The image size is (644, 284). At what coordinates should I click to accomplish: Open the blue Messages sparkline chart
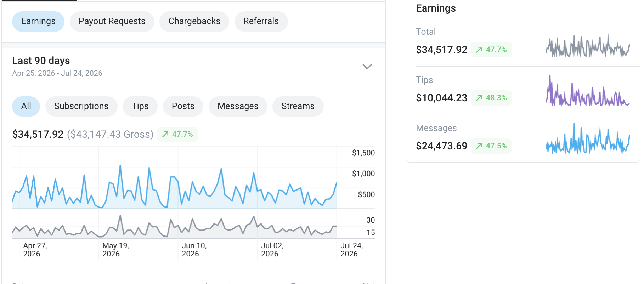click(x=588, y=139)
